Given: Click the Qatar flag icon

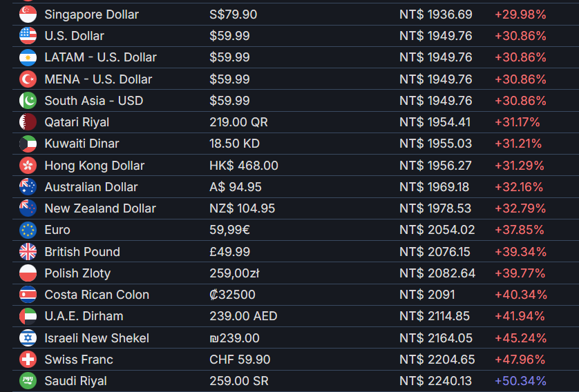Looking at the screenshot, I should (28, 122).
